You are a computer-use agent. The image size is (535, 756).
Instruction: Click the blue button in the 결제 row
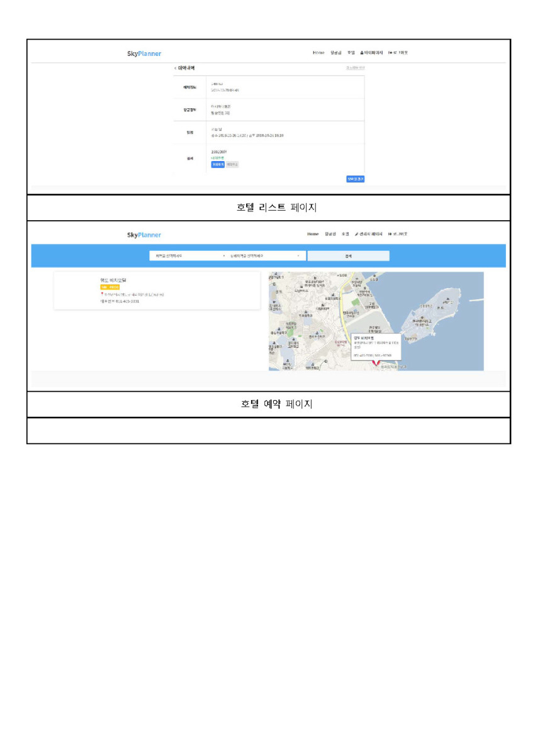[x=218, y=164]
